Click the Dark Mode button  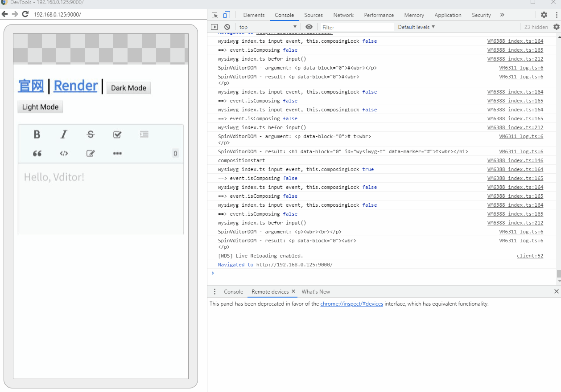pyautogui.click(x=128, y=88)
